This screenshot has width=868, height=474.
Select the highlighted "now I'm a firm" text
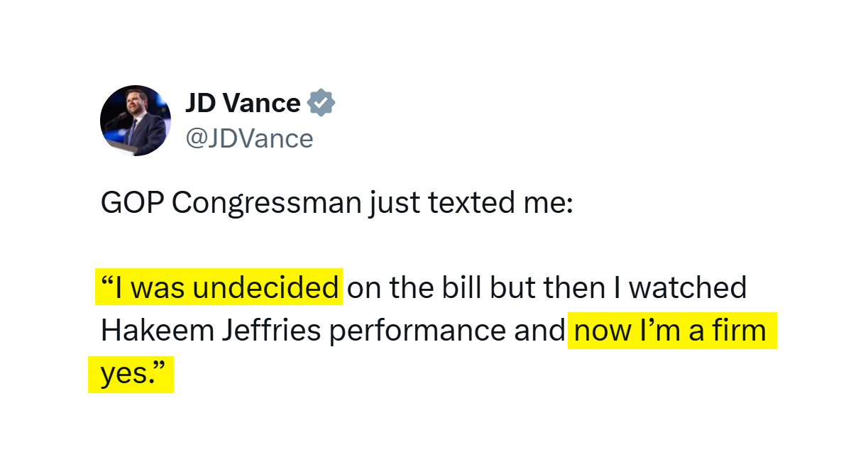(672, 331)
